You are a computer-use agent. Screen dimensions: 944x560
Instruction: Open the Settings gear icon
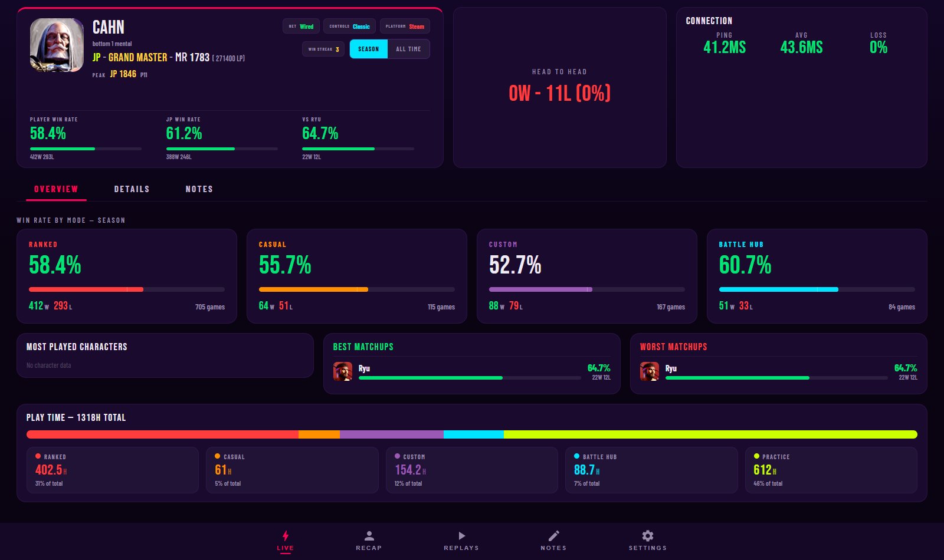point(648,535)
